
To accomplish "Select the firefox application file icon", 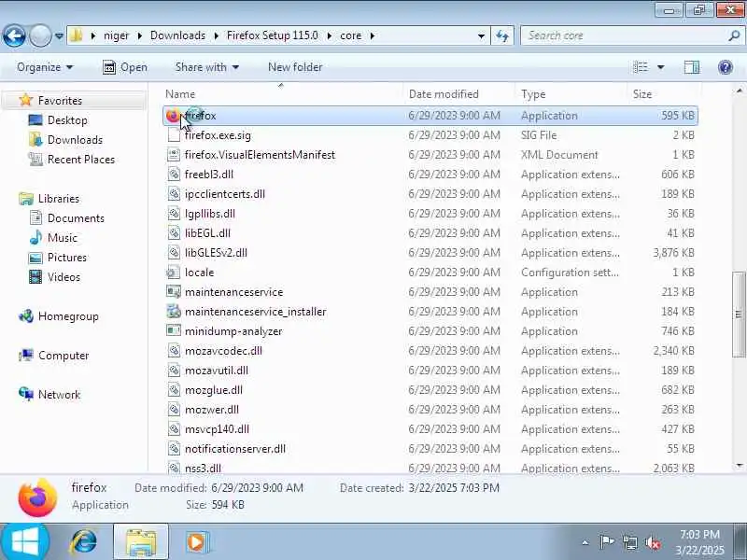I will [174, 116].
